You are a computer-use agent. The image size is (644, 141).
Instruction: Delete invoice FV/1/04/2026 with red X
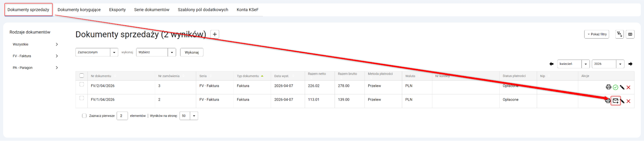pos(629,101)
